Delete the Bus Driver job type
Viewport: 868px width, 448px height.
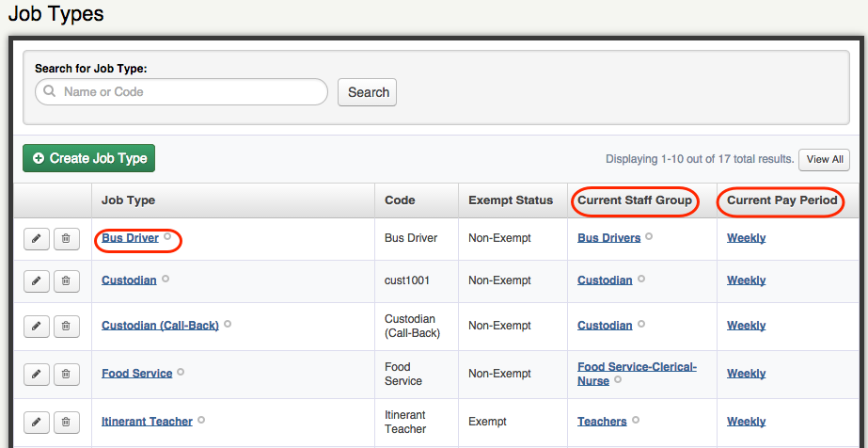pyautogui.click(x=67, y=239)
